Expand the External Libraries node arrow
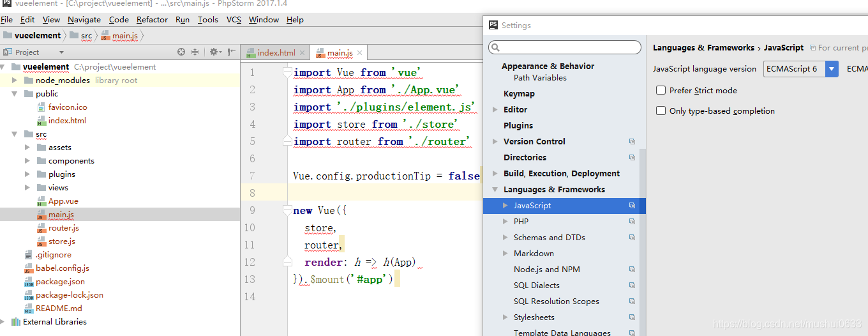The height and width of the screenshot is (336, 868). coord(3,322)
